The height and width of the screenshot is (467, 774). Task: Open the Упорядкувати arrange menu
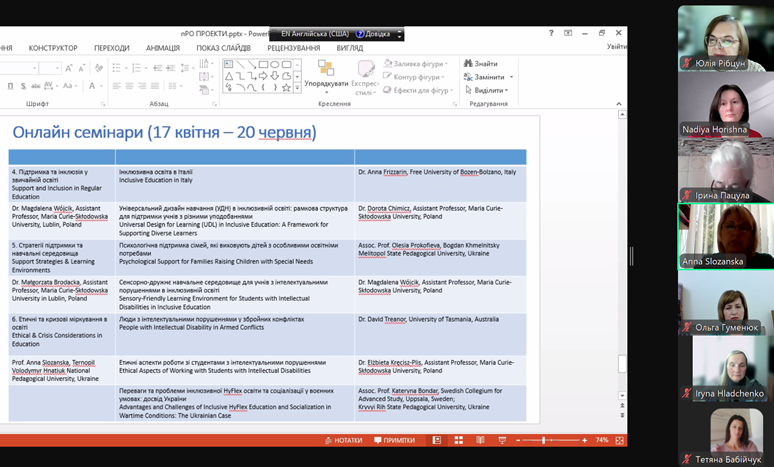click(326, 78)
